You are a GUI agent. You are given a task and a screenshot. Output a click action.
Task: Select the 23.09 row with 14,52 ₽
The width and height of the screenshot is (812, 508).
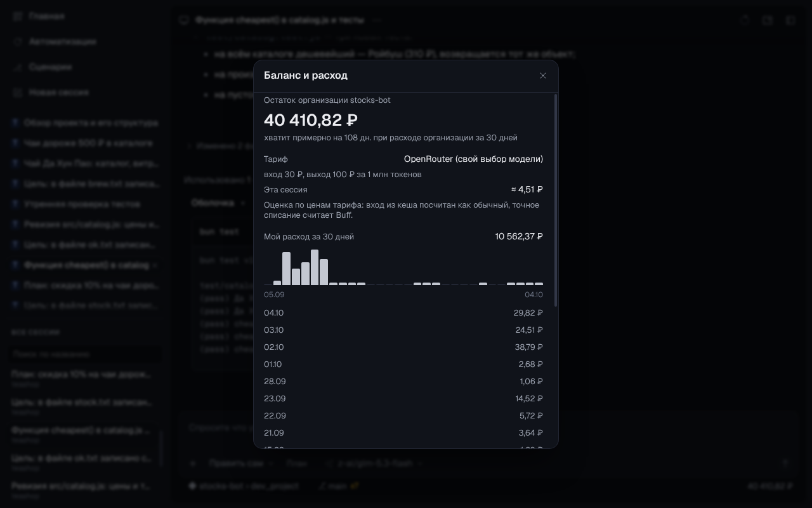(403, 398)
